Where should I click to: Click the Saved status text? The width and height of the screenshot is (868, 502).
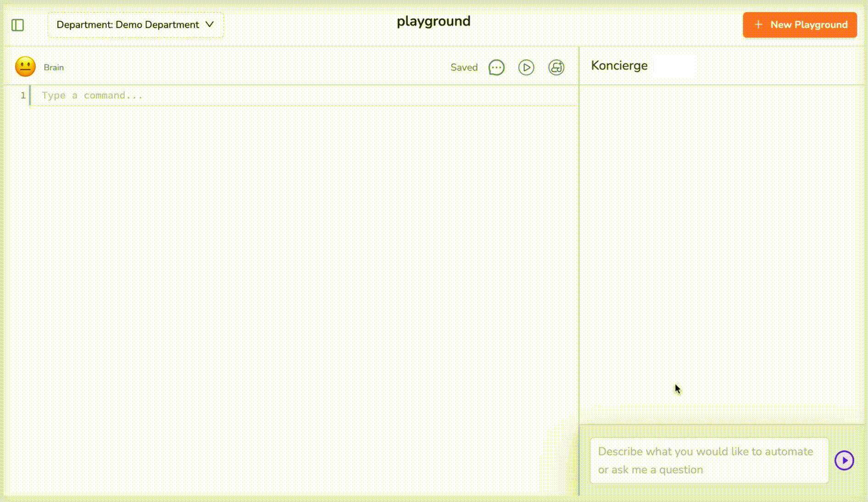pos(464,67)
